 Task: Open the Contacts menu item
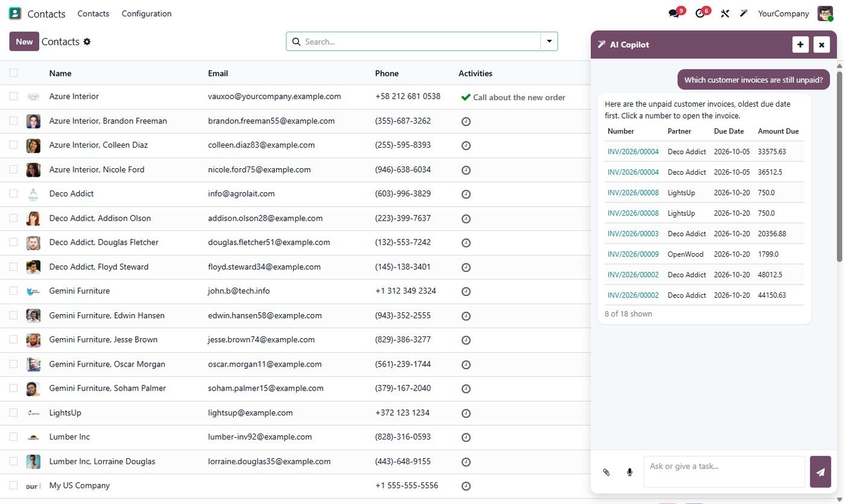[x=93, y=13]
